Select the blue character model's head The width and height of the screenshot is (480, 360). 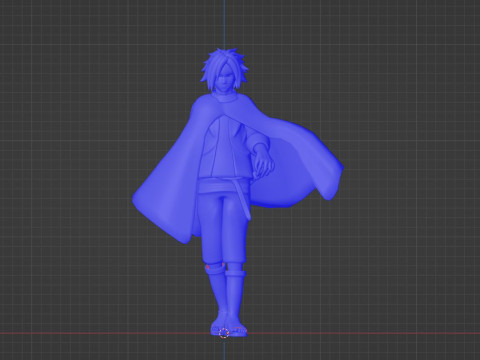(x=224, y=70)
